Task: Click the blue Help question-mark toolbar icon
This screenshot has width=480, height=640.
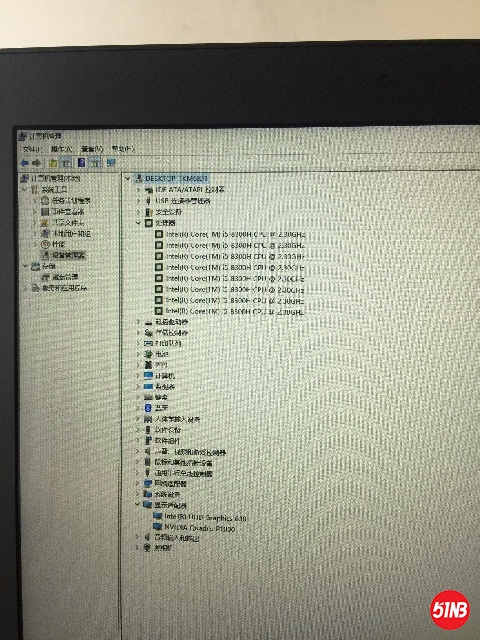Action: point(81,163)
